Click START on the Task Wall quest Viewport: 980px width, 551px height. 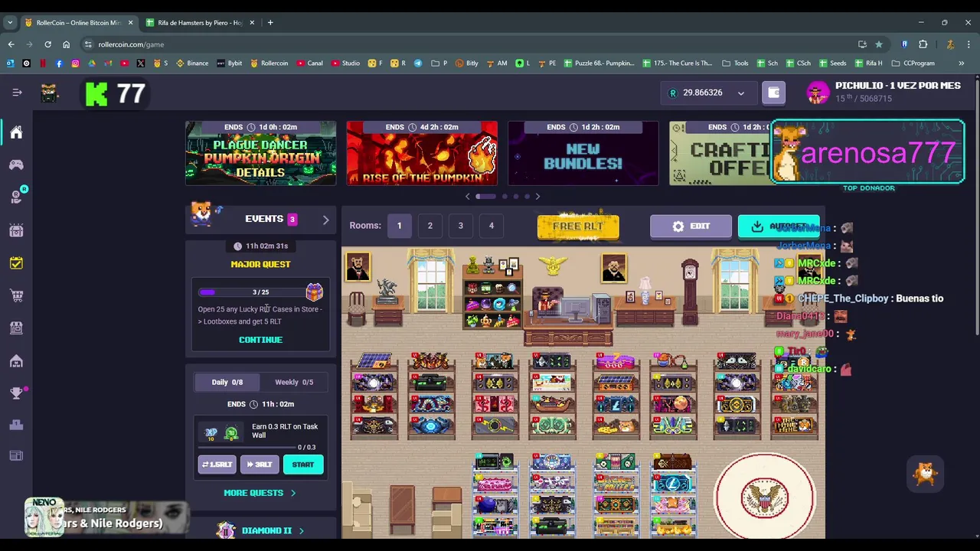tap(303, 465)
